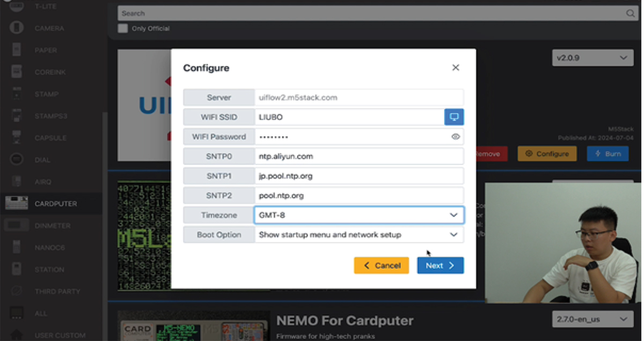
Task: Click the monitor icon beside WIFI SSID
Action: (x=454, y=117)
